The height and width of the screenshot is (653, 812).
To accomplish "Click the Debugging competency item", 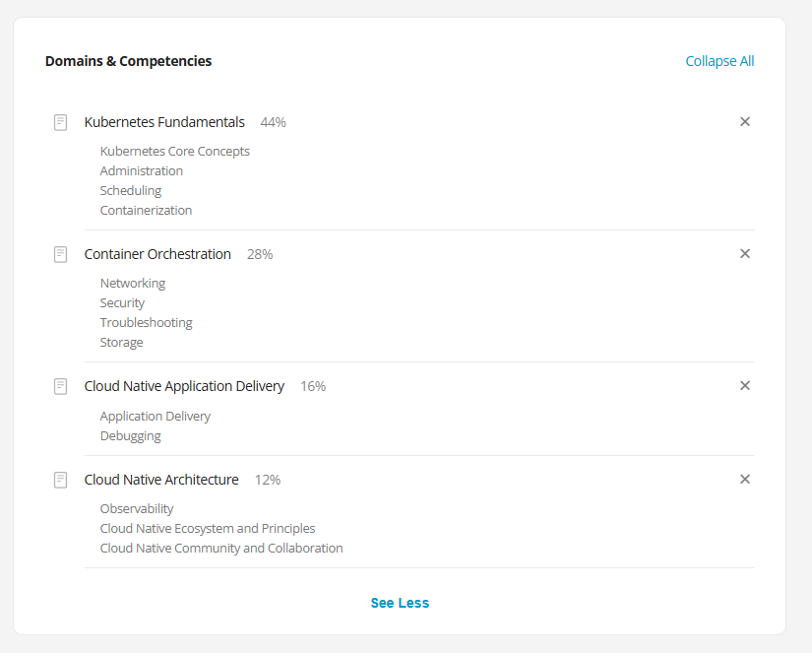I will pos(130,436).
